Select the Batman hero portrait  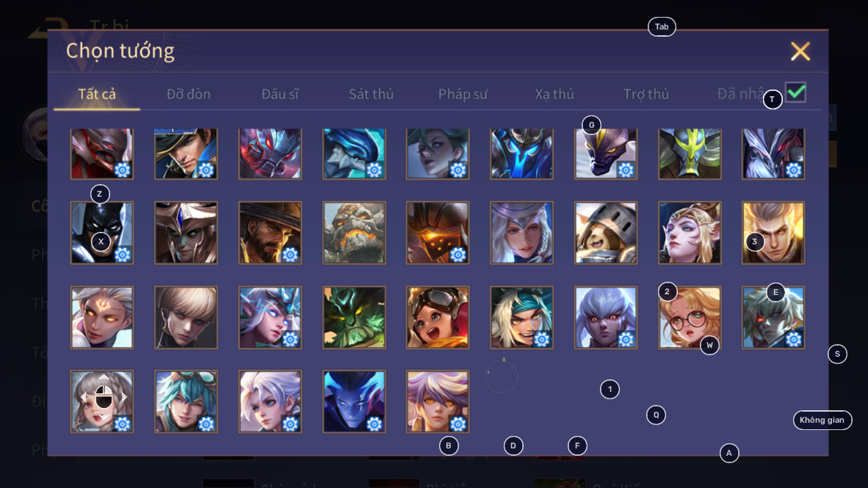102,233
